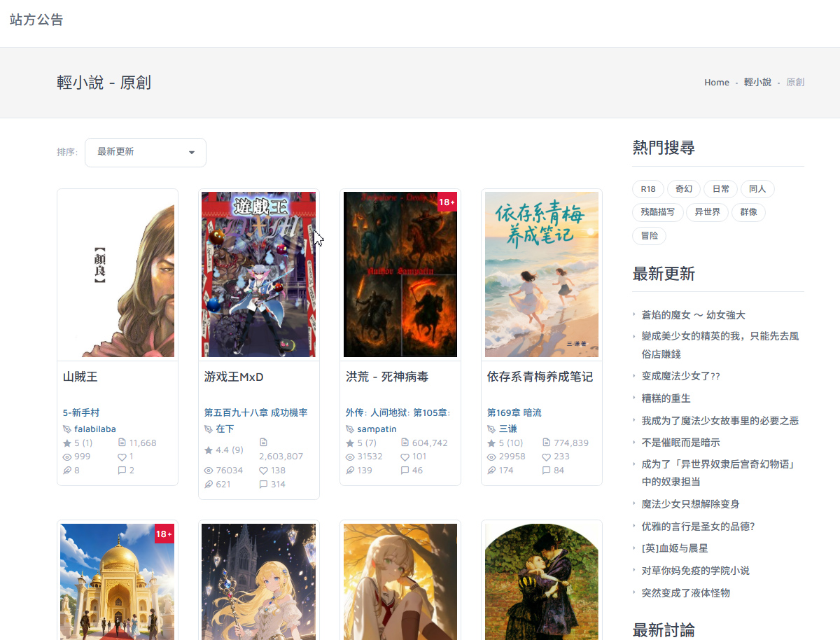840x640 pixels.
Task: Click the word count document icon on 洪荒
Action: (x=405, y=443)
